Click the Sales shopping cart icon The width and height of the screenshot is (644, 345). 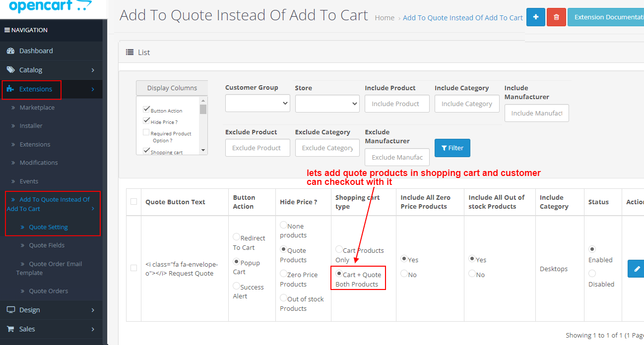coord(10,329)
